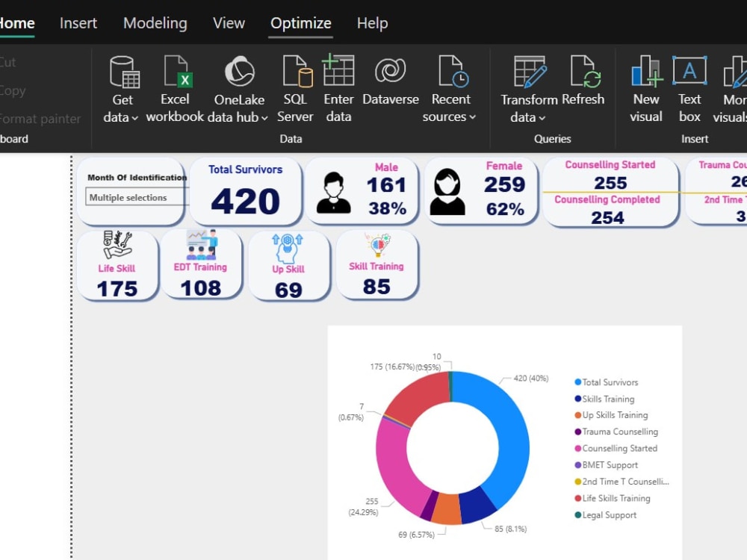Click Life Skills Training legend marker
The width and height of the screenshot is (747, 560).
point(578,498)
